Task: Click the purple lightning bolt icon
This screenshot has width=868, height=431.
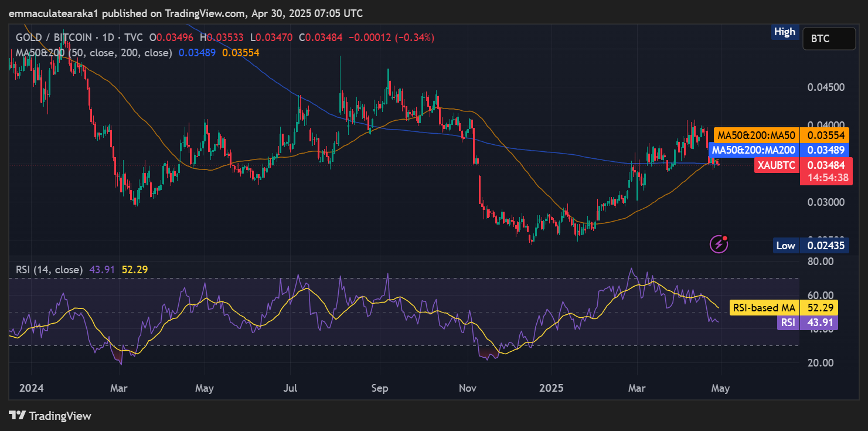Action: click(x=719, y=244)
